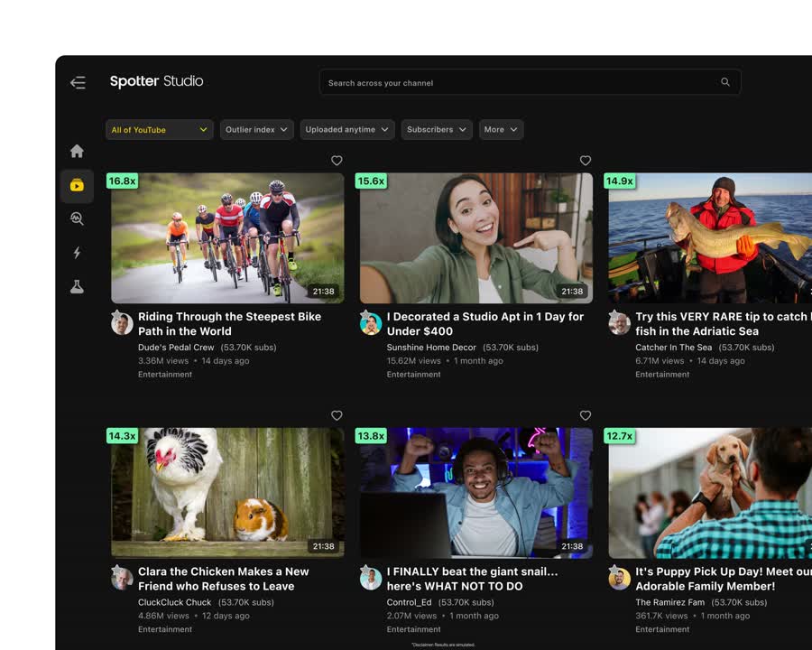Click the Sunshine Home Decor channel name
Screen dimensions: 812x650
(x=431, y=348)
